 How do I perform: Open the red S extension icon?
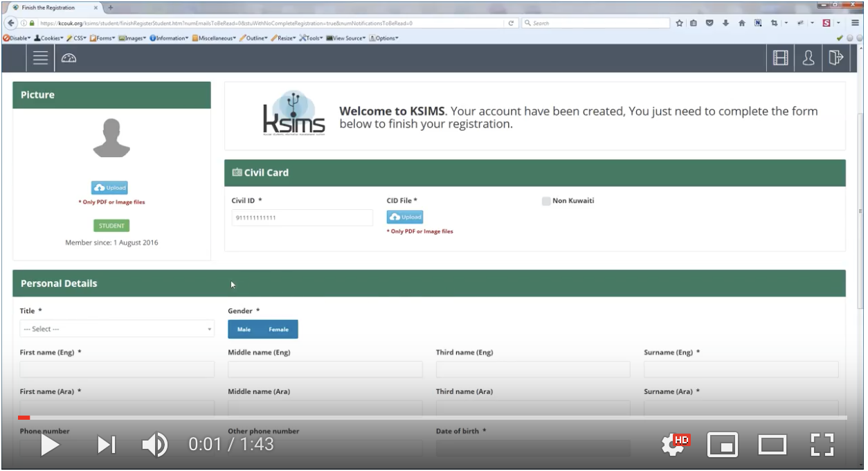(827, 23)
